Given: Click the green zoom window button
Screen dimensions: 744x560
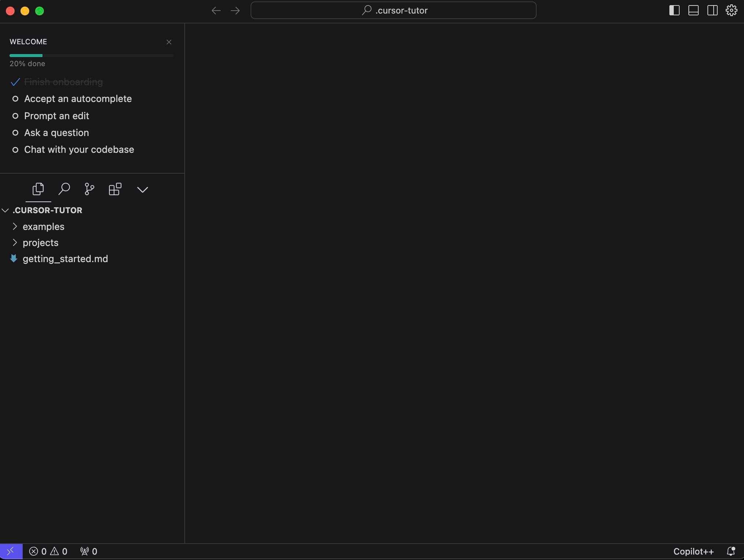Looking at the screenshot, I should click(x=40, y=11).
